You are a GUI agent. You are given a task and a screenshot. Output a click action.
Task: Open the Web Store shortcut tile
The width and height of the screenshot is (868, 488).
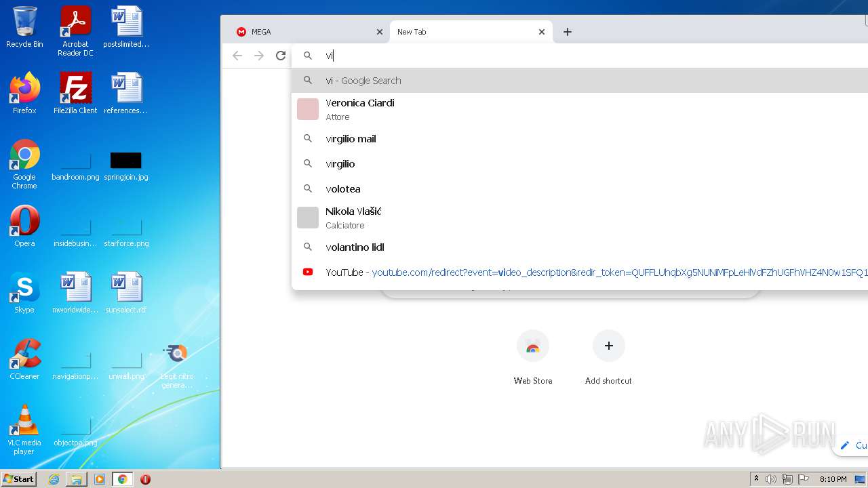click(x=533, y=358)
